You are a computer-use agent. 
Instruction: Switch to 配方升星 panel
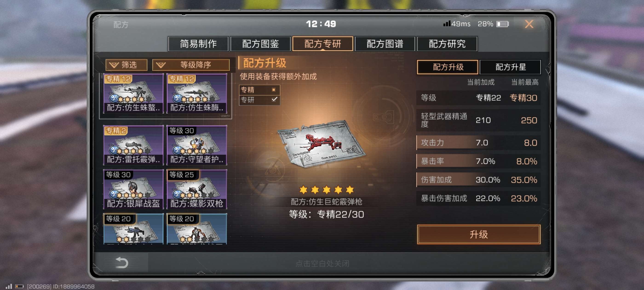pyautogui.click(x=510, y=67)
